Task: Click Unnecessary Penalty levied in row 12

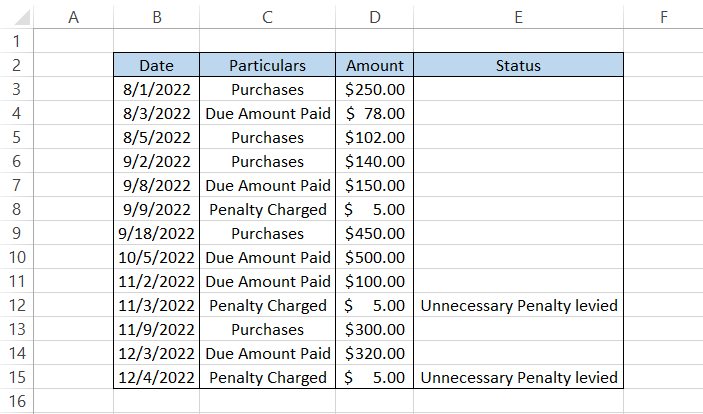Action: tap(518, 306)
